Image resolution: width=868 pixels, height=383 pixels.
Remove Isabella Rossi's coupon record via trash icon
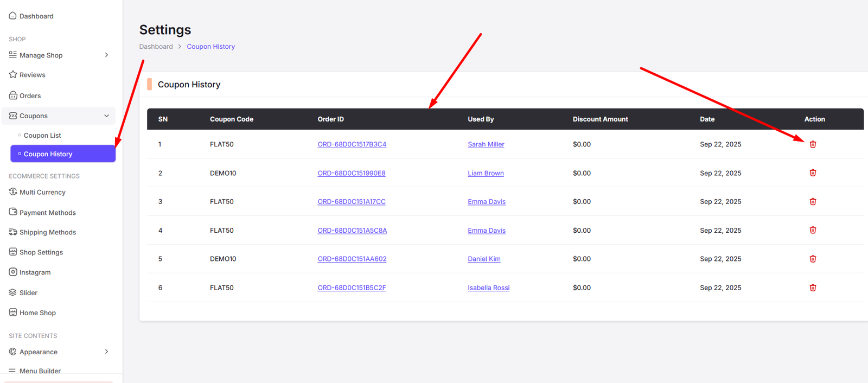tap(813, 288)
